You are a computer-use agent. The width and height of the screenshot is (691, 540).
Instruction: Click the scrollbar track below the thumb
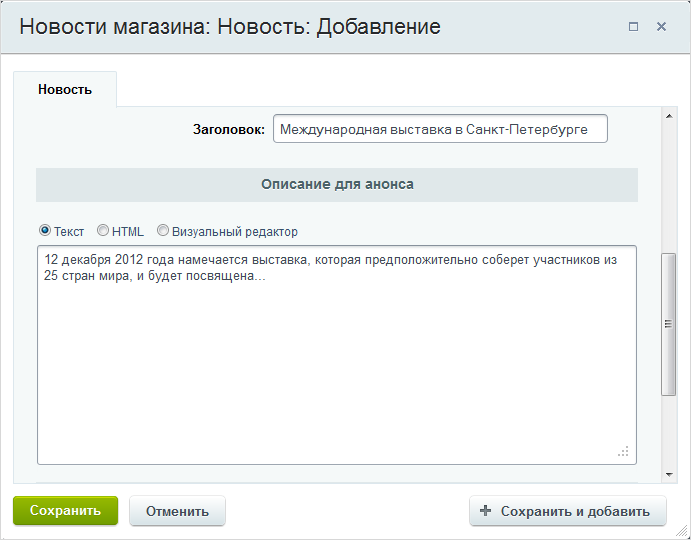[x=669, y=431]
